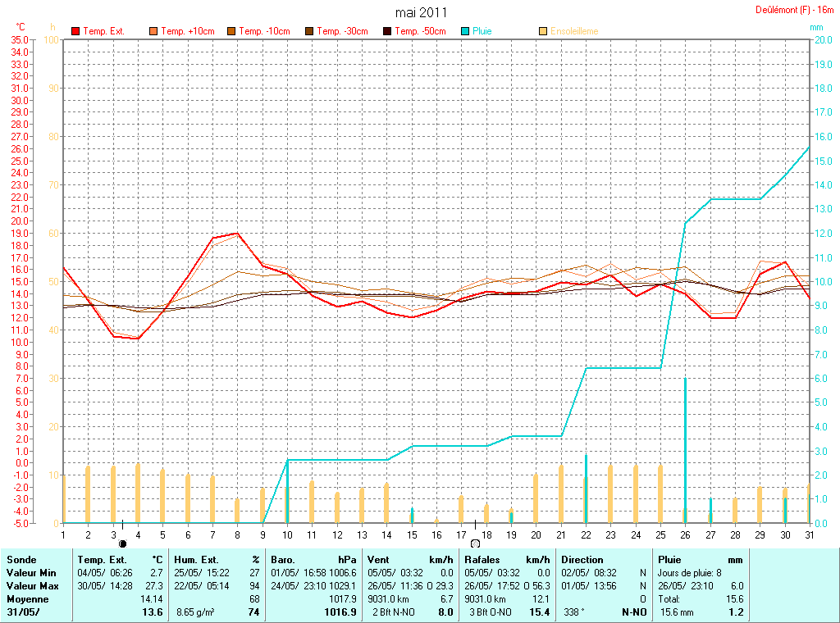The width and height of the screenshot is (840, 623).
Task: Select the Temp. -10cm legend marker
Action: coord(231,31)
